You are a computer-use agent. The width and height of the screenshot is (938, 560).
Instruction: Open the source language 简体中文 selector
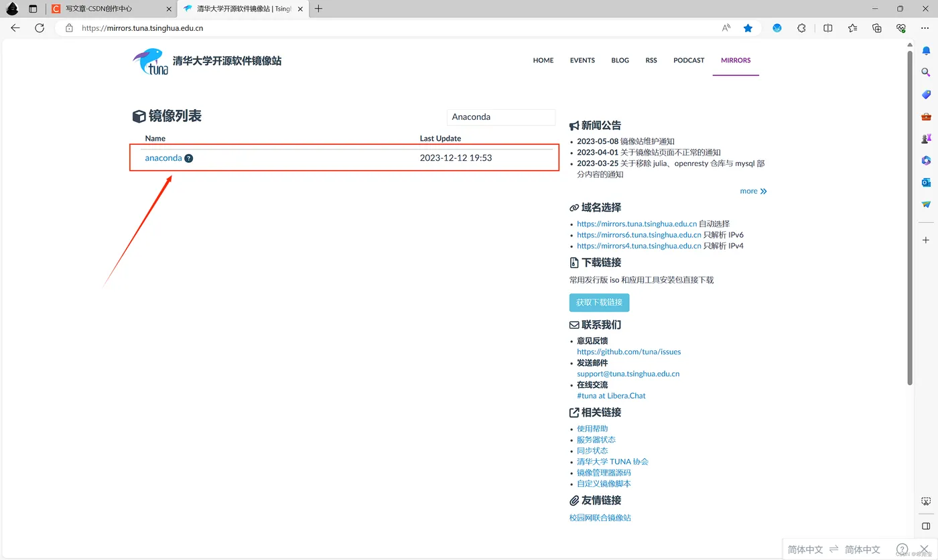click(805, 549)
